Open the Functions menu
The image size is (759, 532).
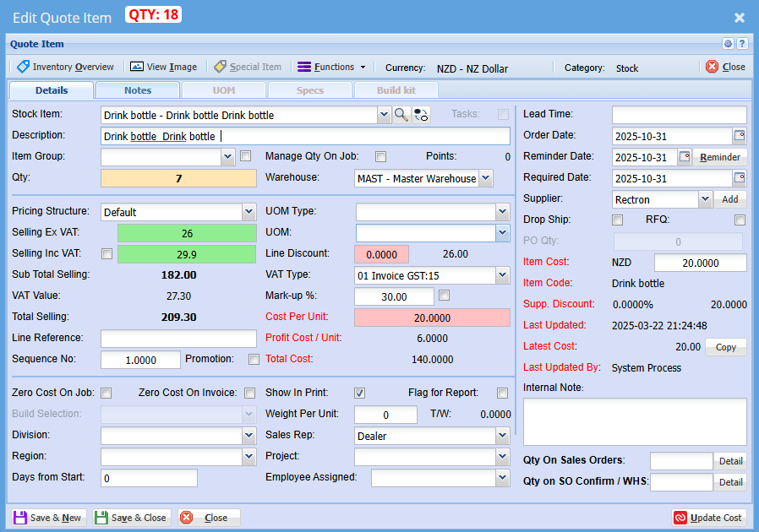click(331, 67)
